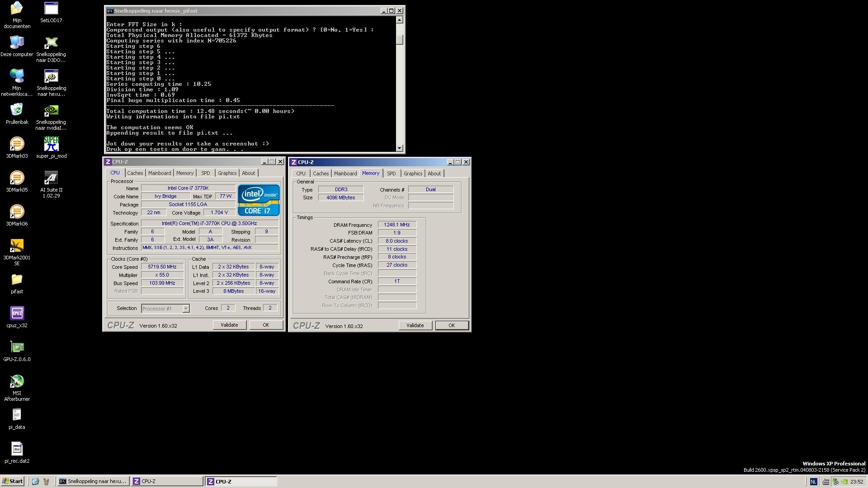The width and height of the screenshot is (868, 488).
Task: Expand the Processor #1 selection dropdown
Action: coord(185,309)
